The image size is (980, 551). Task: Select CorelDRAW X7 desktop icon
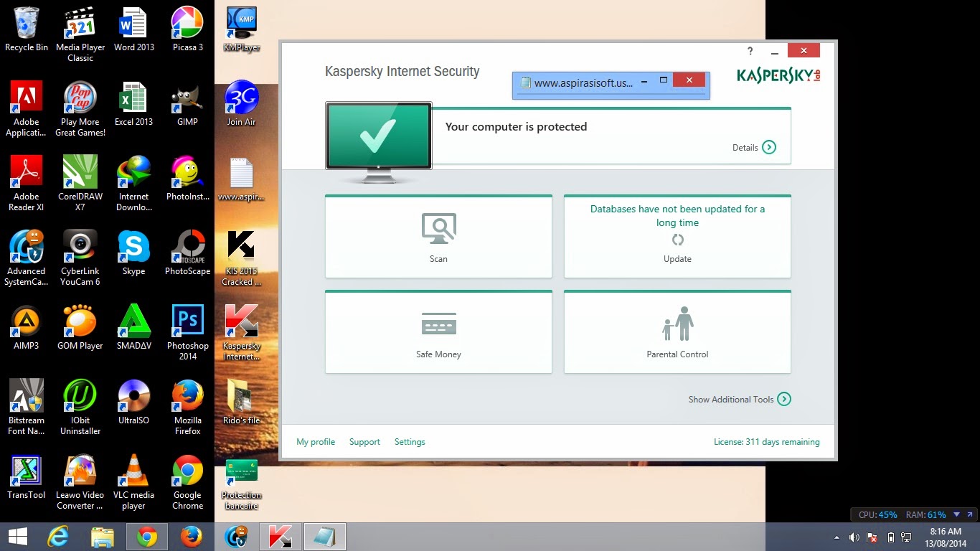coord(80,183)
